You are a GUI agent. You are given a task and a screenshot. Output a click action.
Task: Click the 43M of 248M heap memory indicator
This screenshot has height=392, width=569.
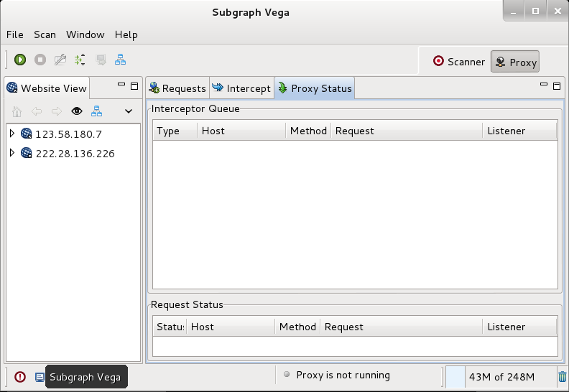pos(501,377)
